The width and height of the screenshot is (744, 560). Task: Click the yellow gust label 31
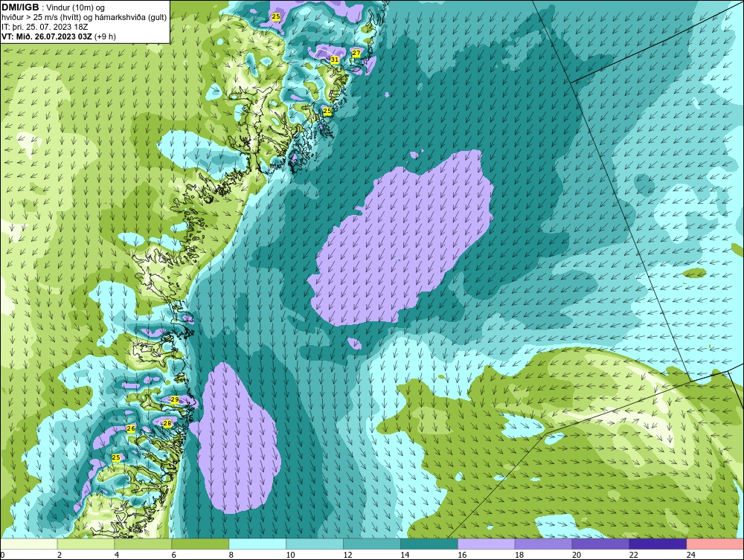tap(335, 59)
